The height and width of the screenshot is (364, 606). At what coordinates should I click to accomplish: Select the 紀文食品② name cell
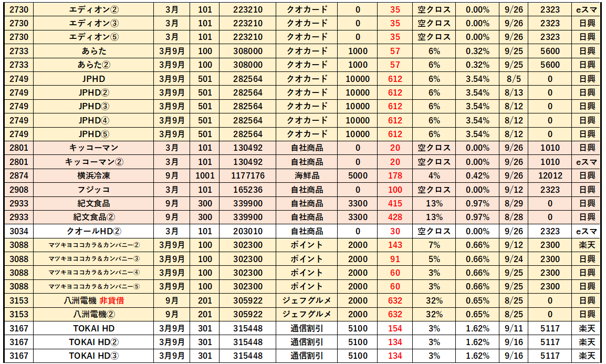(93, 217)
